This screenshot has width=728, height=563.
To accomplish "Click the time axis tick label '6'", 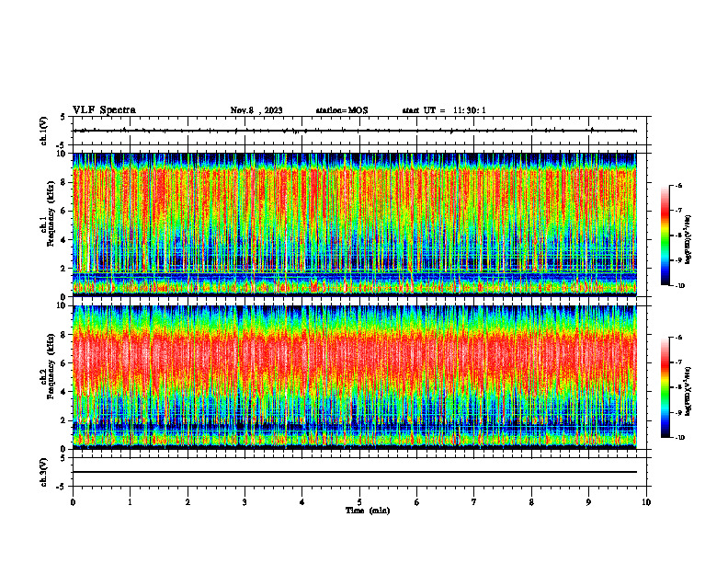I will pos(417,502).
